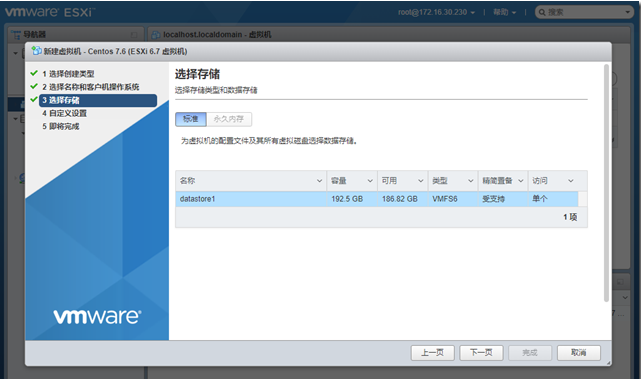This screenshot has height=379, width=641.
Task: Click the localhost.localdomain host icon
Action: click(x=156, y=35)
